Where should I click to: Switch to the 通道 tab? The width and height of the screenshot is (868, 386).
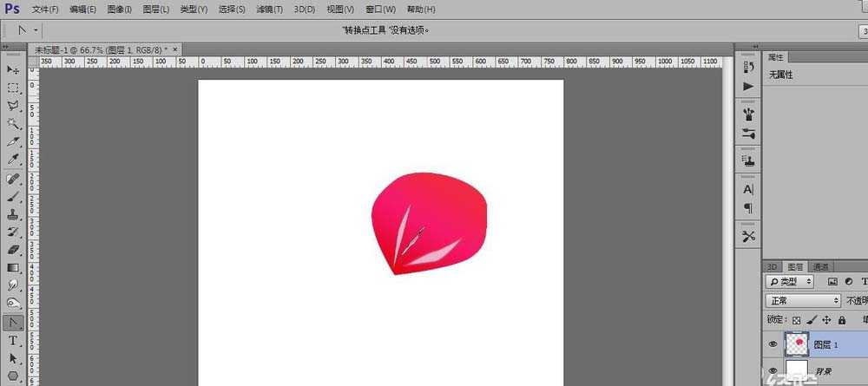tap(821, 266)
